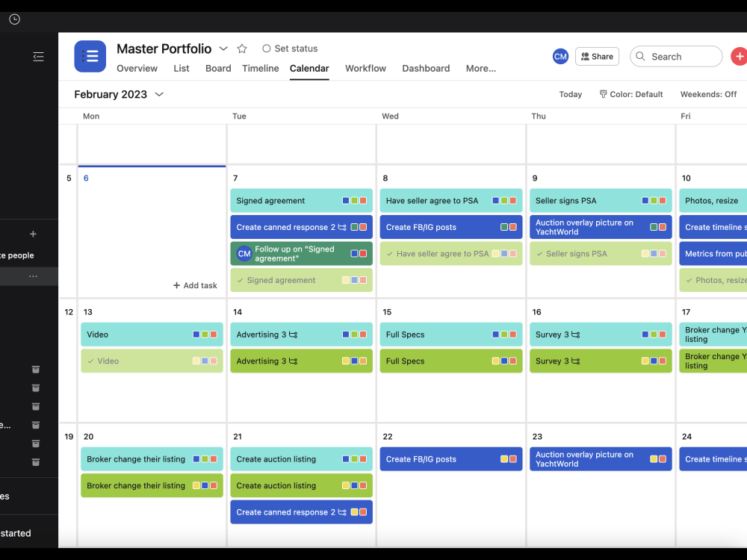The height and width of the screenshot is (560, 747).
Task: Click '+ Add task' on February 6
Action: (195, 285)
